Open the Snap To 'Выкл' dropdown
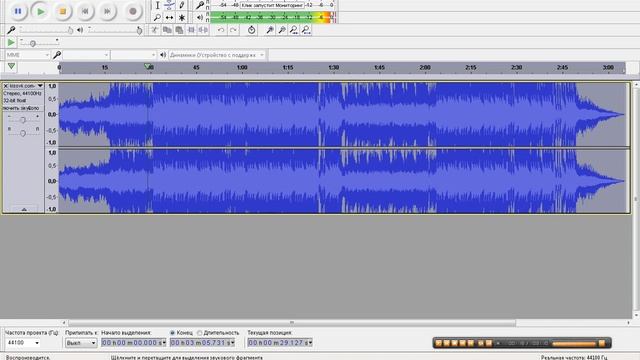Image resolution: width=640 pixels, height=360 pixels. pyautogui.click(x=81, y=343)
